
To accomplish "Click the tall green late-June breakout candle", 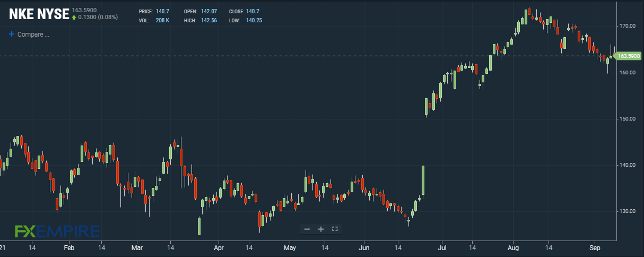I will point(423,181).
